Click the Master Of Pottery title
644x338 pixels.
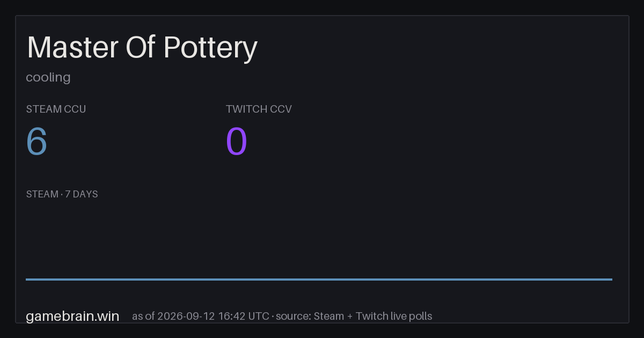(x=142, y=48)
